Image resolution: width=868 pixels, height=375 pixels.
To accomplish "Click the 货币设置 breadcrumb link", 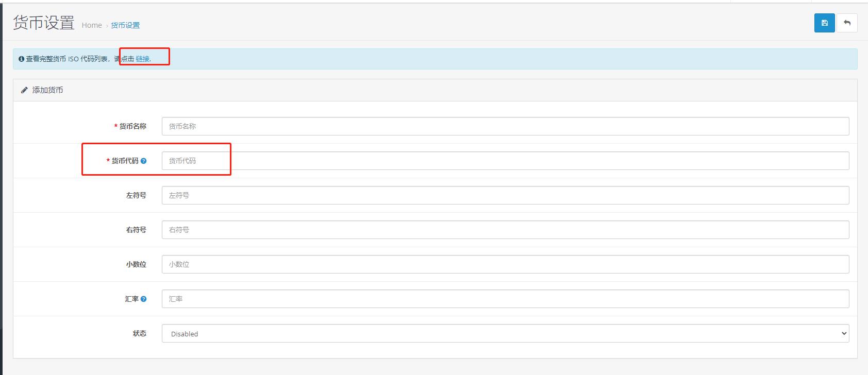I will tap(125, 25).
